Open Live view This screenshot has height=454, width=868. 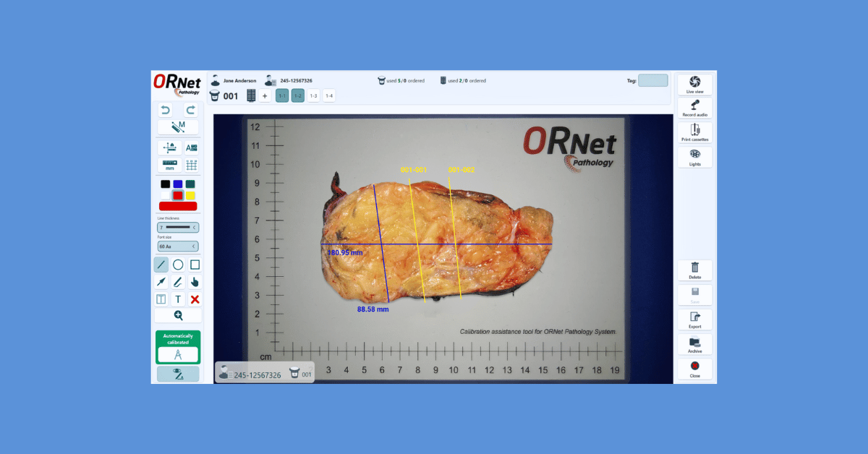pyautogui.click(x=695, y=85)
